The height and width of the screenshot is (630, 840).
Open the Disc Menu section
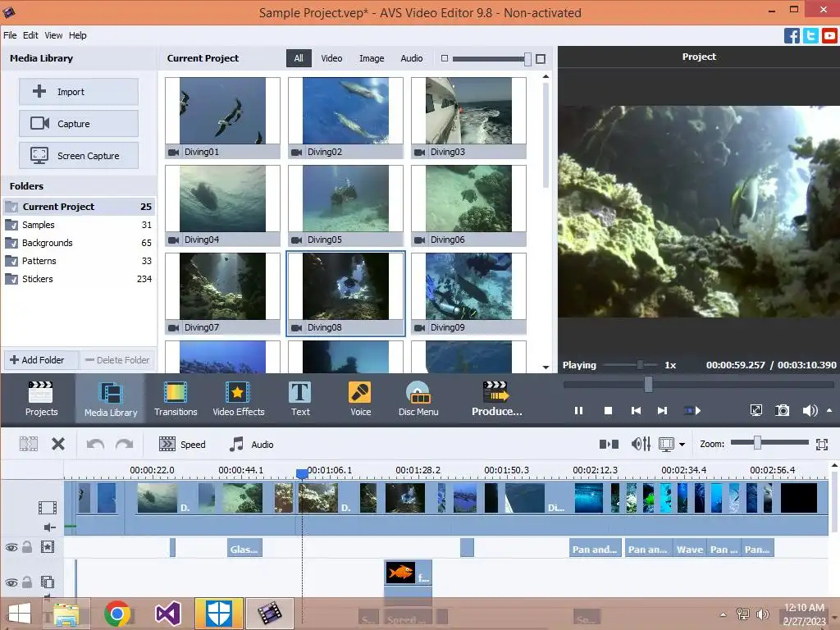[x=418, y=399]
